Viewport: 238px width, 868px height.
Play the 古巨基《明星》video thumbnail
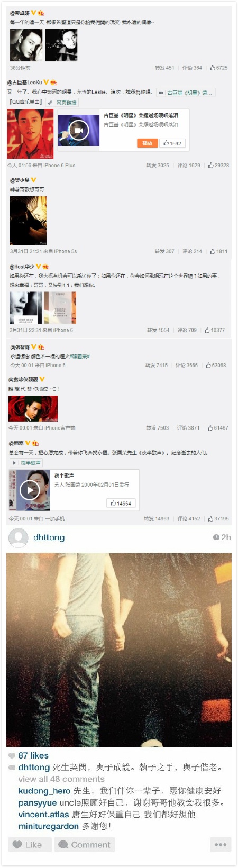(x=78, y=130)
